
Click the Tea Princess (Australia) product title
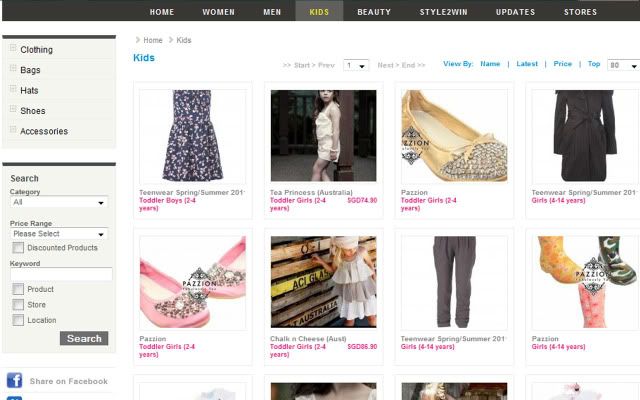pyautogui.click(x=311, y=192)
